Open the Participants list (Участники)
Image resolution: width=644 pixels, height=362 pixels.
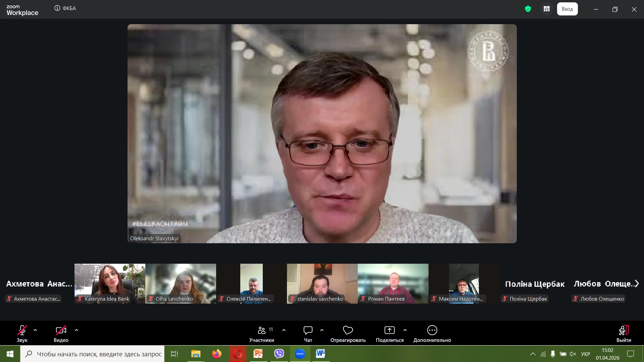(x=261, y=330)
